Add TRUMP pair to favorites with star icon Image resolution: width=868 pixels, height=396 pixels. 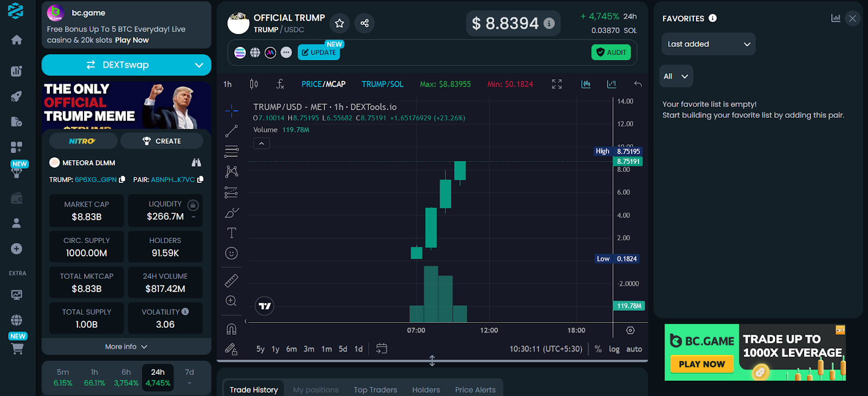[x=340, y=23]
